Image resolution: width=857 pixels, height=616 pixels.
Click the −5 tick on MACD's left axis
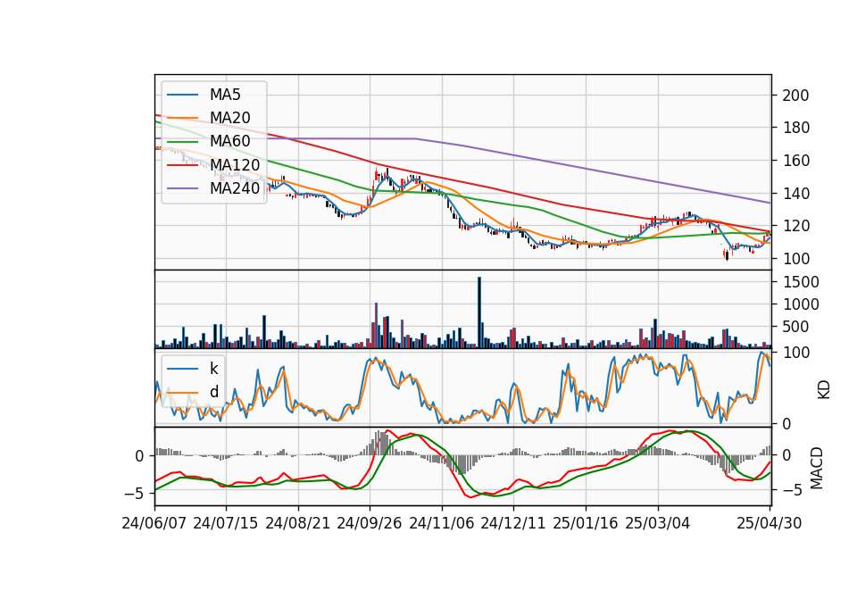pyautogui.click(x=135, y=493)
